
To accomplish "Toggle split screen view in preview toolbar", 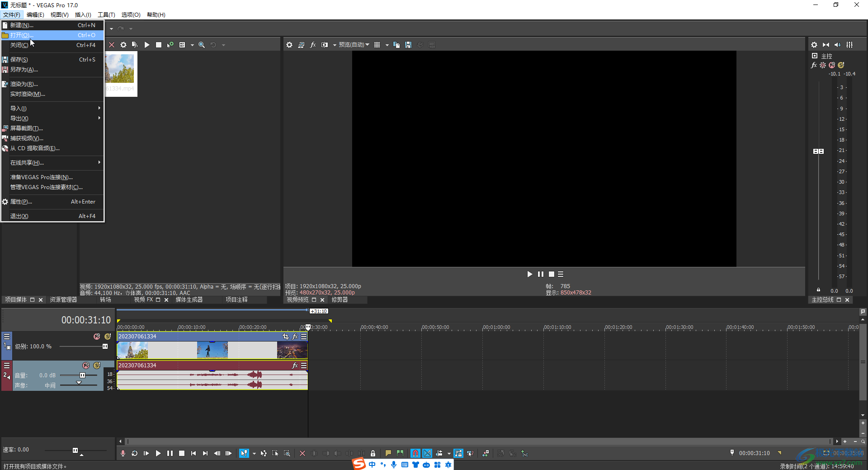I will click(325, 45).
